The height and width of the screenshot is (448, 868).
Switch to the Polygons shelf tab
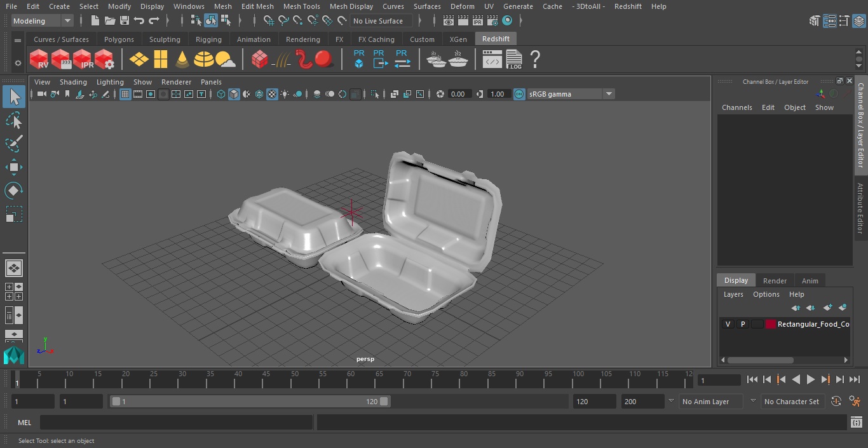119,39
